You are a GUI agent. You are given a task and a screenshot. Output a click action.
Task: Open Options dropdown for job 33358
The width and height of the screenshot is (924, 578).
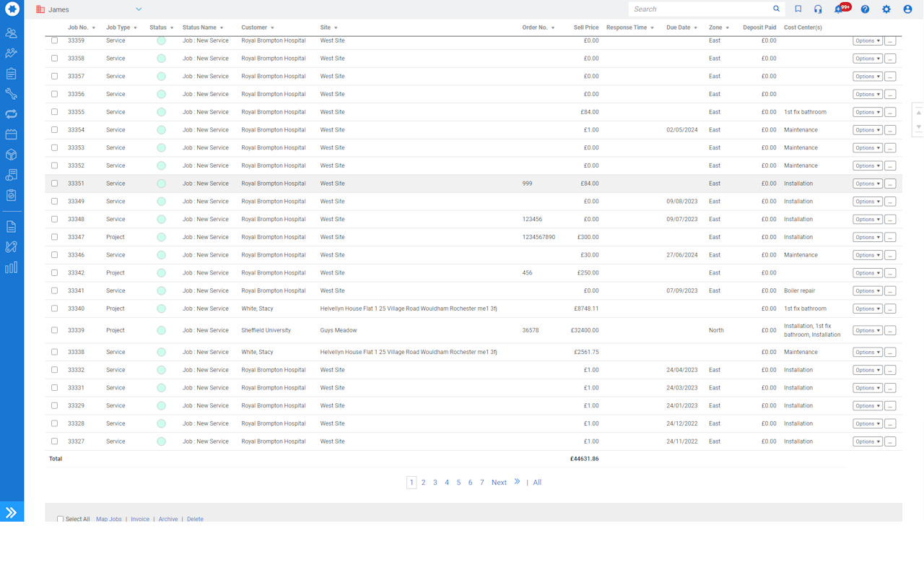[x=868, y=59]
